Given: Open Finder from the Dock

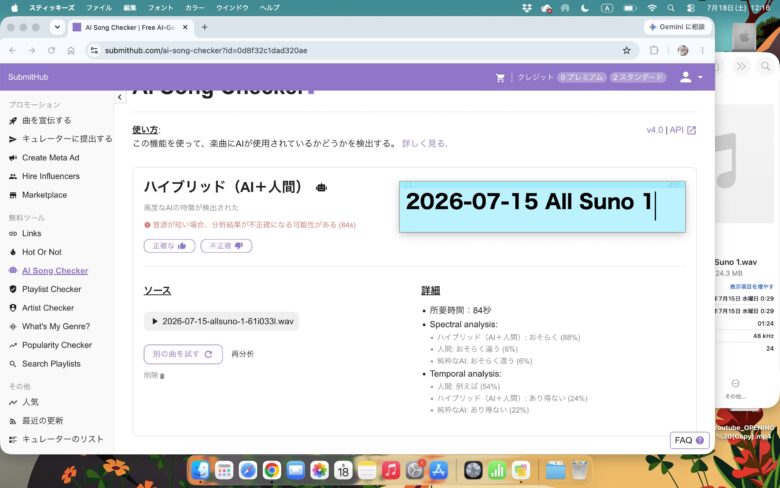Looking at the screenshot, I should tap(200, 470).
